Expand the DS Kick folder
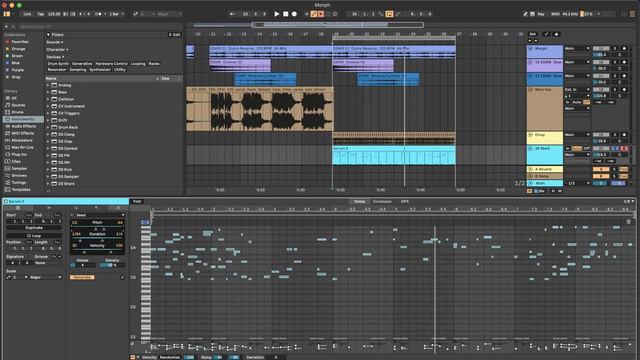 coord(48,169)
